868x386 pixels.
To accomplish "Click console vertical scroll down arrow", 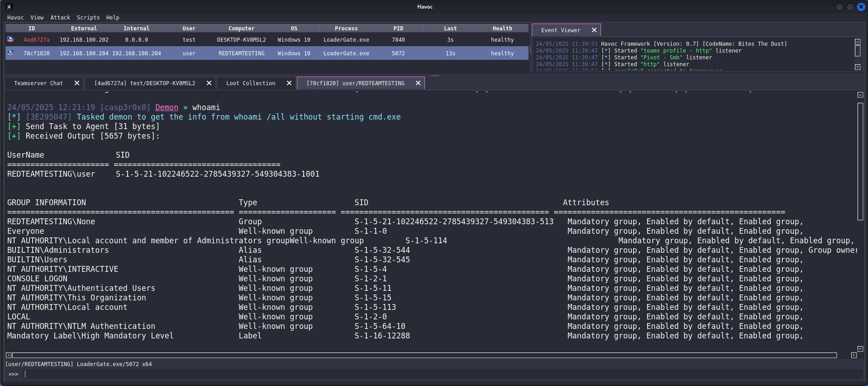I will pyautogui.click(x=860, y=349).
